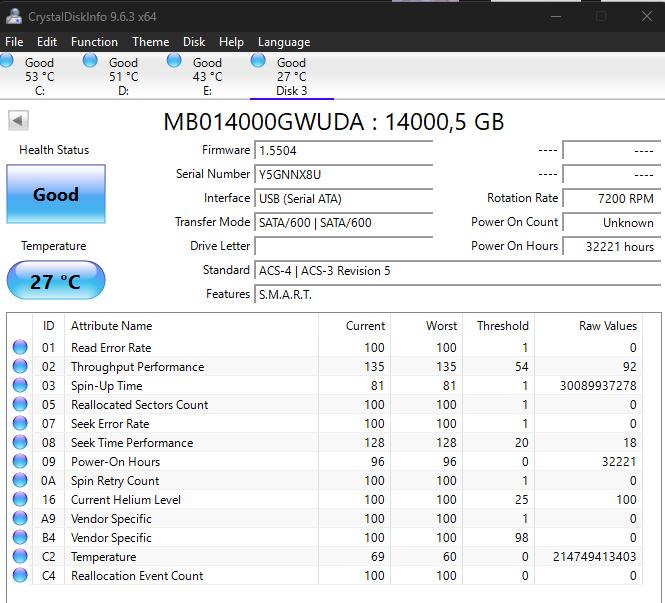665x603 pixels.
Task: Select the Disk 3 tab
Action: [x=291, y=76]
